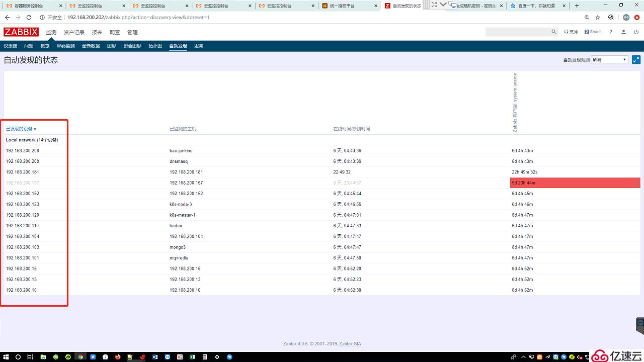This screenshot has width=644, height=362.
Task: Open monitored host k8s-node-3
Action: 181,204
